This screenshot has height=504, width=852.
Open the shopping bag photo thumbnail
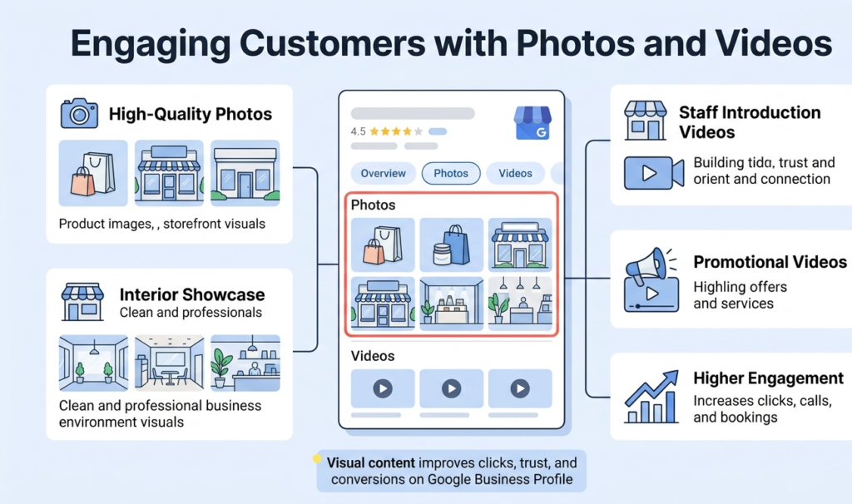tap(383, 243)
